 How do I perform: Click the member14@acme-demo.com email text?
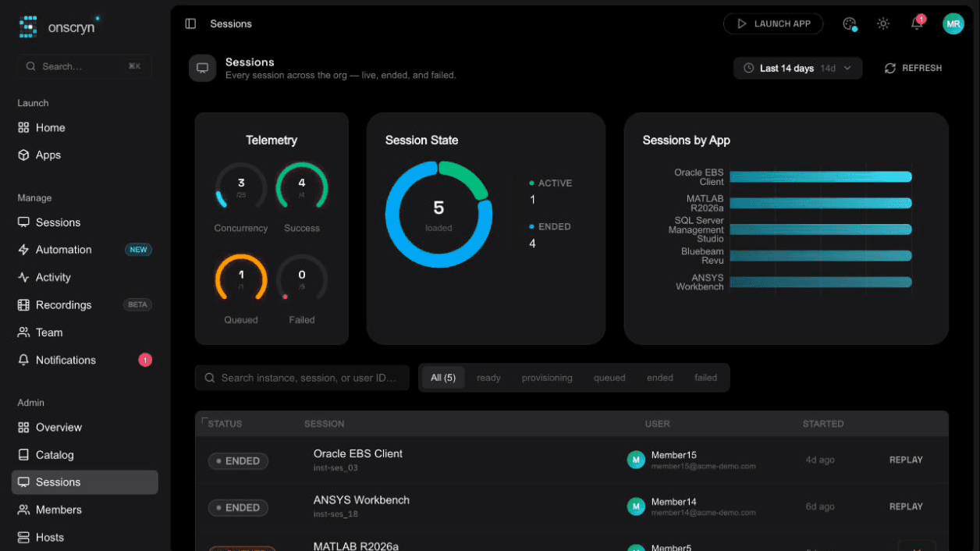pos(704,514)
